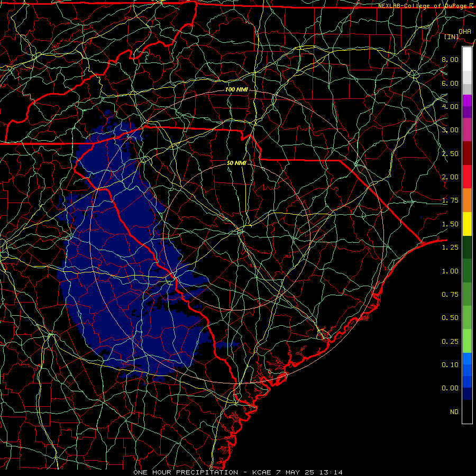Click the 100 NMI range ring label
The height and width of the screenshot is (476, 476).
coord(236,89)
